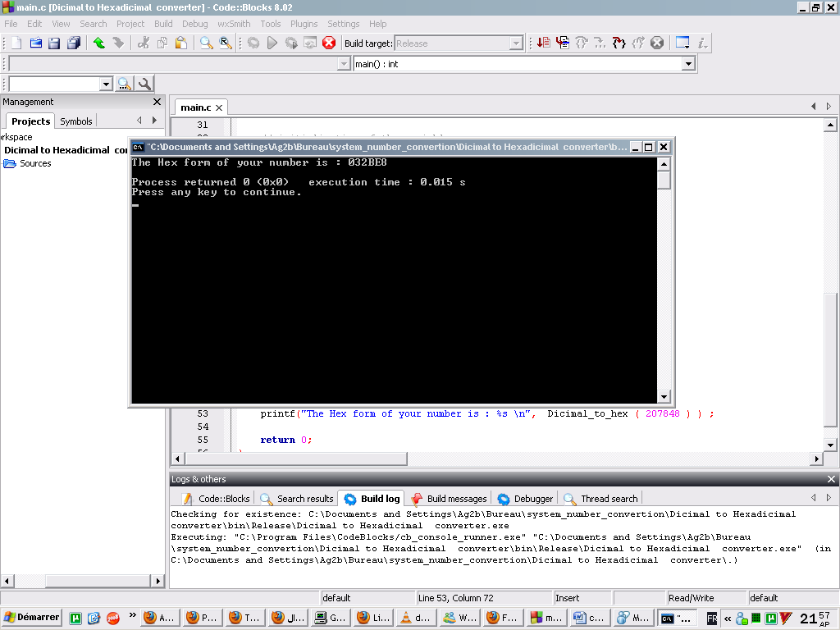Open the main() : int function dropdown

pyautogui.click(x=688, y=64)
